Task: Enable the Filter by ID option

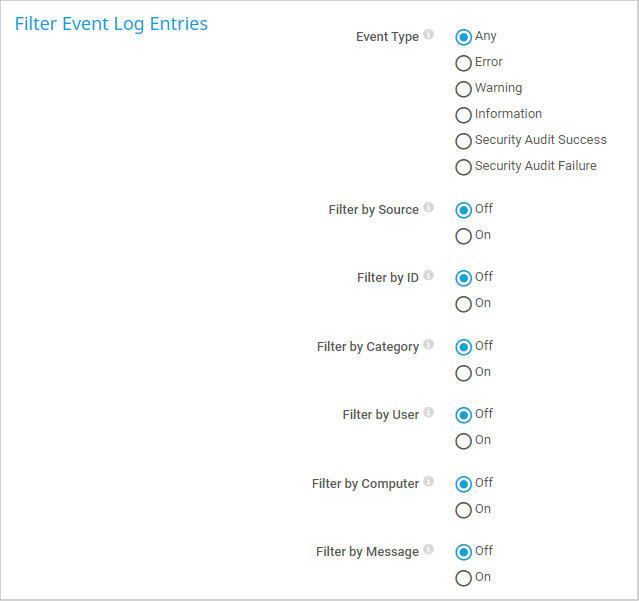Action: click(463, 304)
